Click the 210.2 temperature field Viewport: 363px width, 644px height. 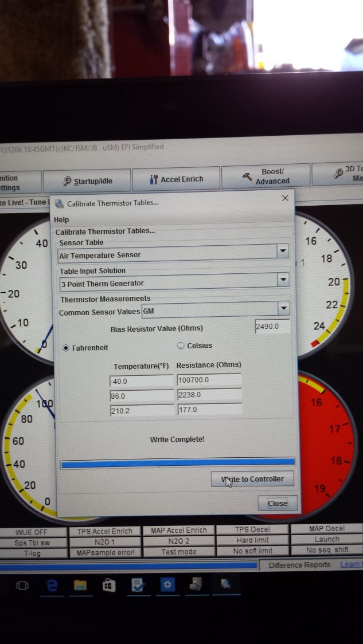(142, 410)
